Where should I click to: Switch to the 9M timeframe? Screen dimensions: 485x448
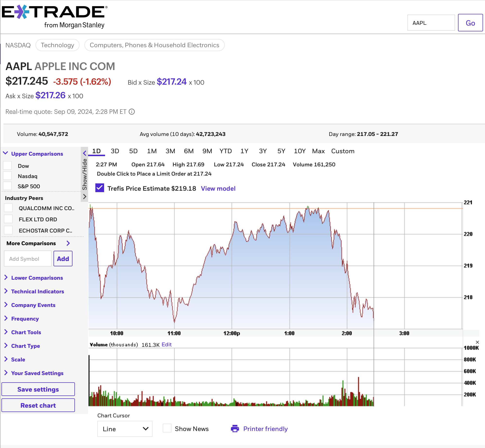(207, 151)
